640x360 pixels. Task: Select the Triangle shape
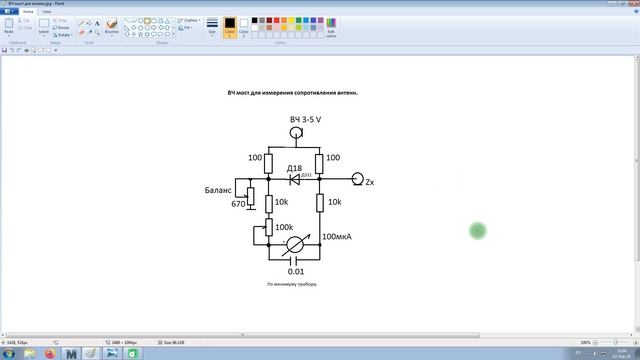pyautogui.click(x=167, y=21)
